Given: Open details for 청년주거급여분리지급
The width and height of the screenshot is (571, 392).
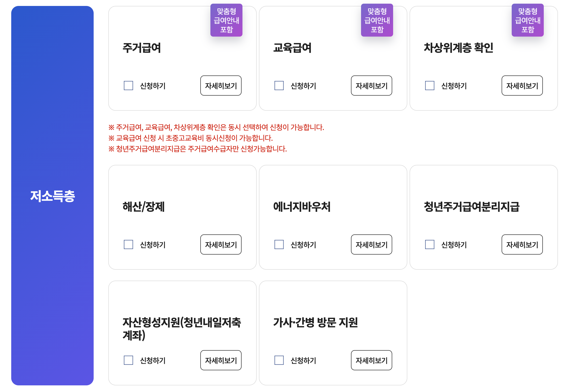Looking at the screenshot, I should click(x=522, y=245).
